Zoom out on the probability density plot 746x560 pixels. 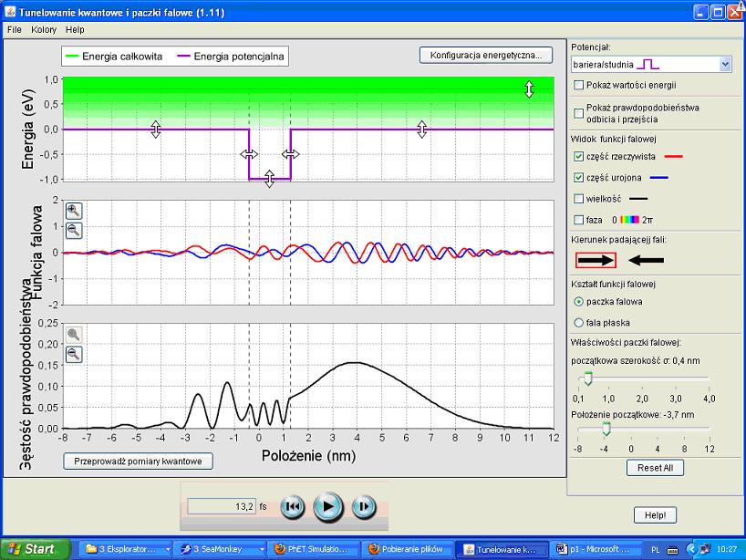74,355
